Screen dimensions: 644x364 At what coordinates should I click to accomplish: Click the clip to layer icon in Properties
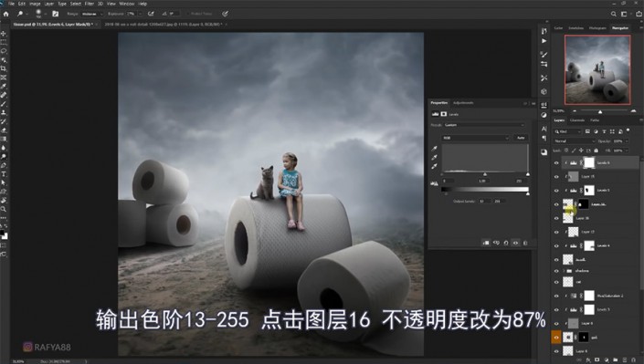point(486,243)
